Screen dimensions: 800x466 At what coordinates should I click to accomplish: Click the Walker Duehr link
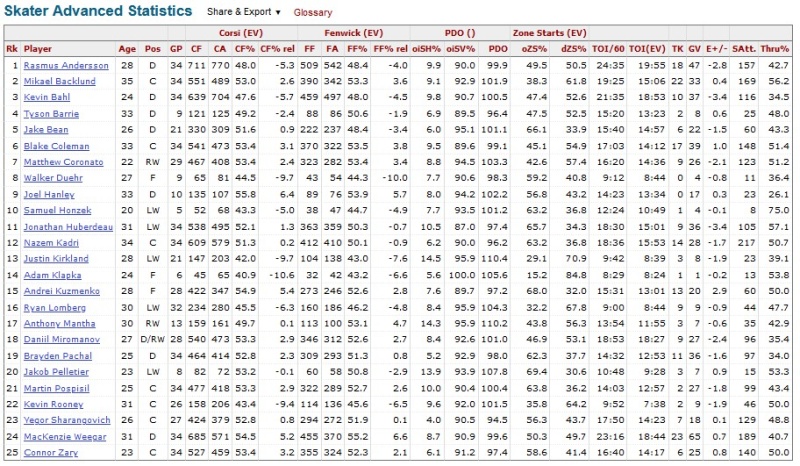[53, 178]
